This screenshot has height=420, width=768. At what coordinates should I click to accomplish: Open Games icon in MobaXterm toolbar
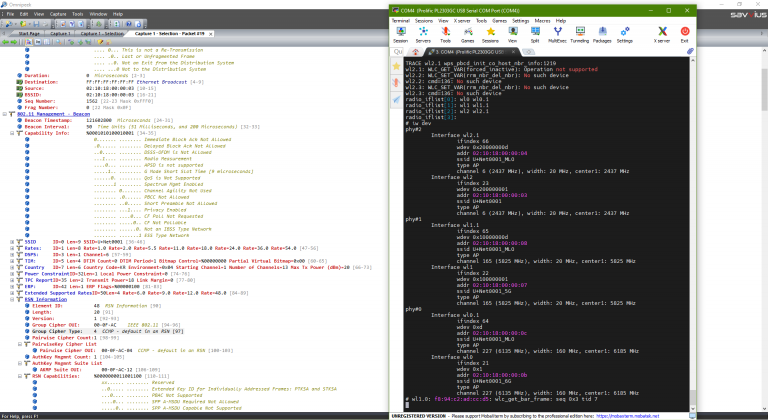[468, 35]
